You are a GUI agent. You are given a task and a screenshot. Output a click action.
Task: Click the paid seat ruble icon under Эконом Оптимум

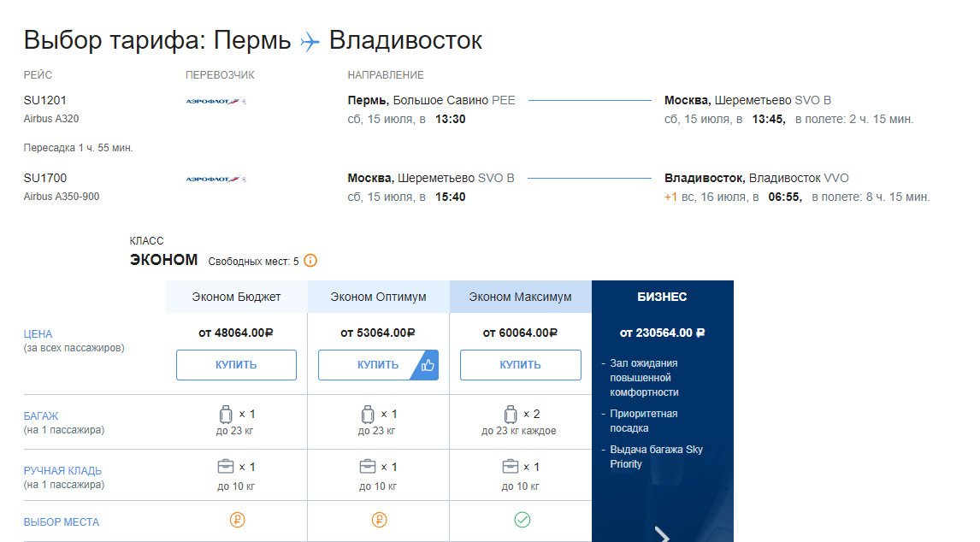[379, 520]
